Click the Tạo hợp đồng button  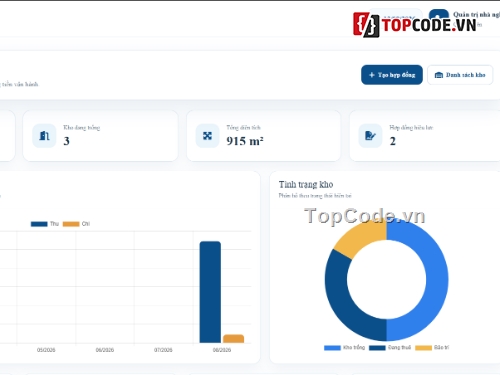[392, 75]
